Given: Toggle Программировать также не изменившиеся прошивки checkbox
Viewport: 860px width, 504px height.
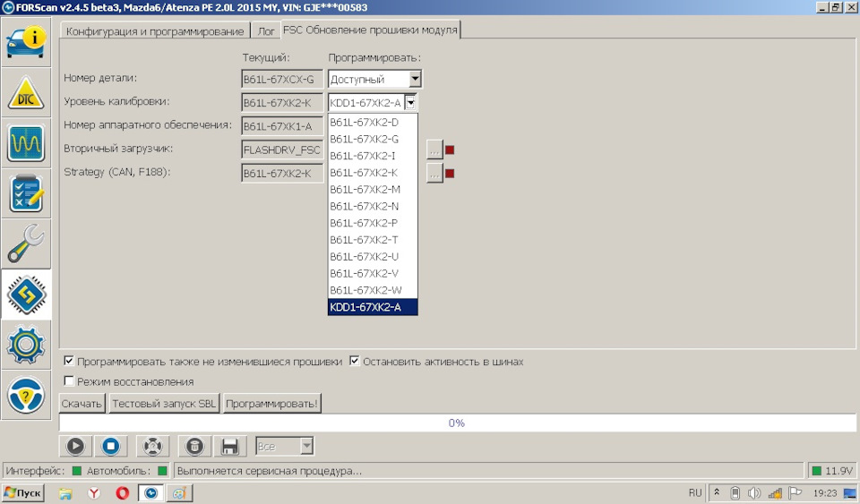Looking at the screenshot, I should pos(69,361).
